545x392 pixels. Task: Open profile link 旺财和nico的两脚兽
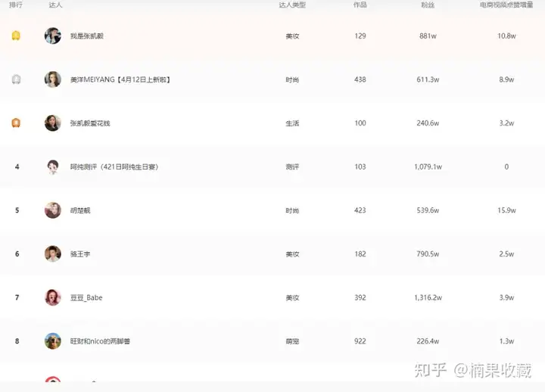click(x=100, y=341)
